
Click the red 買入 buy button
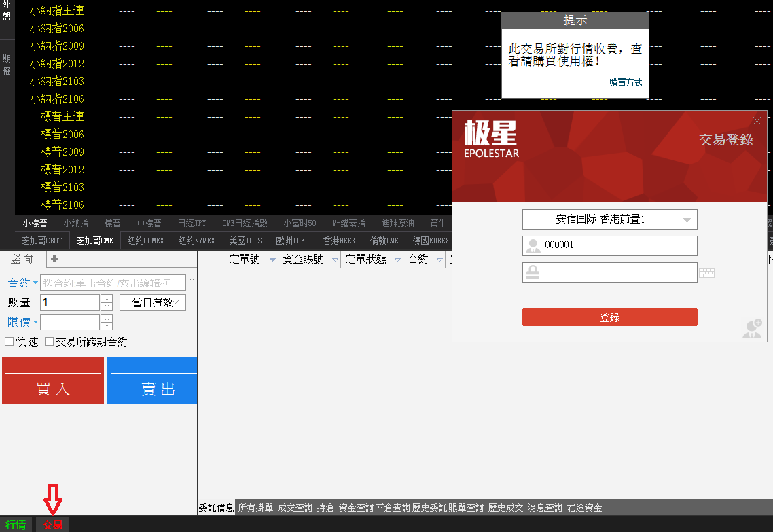tap(52, 380)
